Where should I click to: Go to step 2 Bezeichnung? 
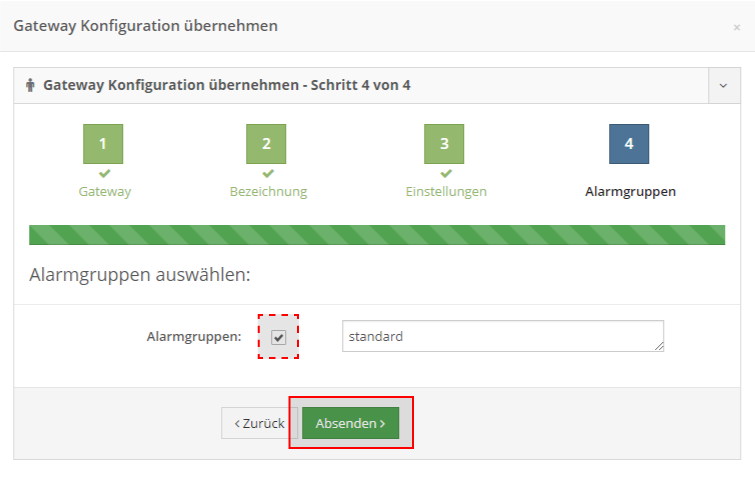click(x=266, y=144)
